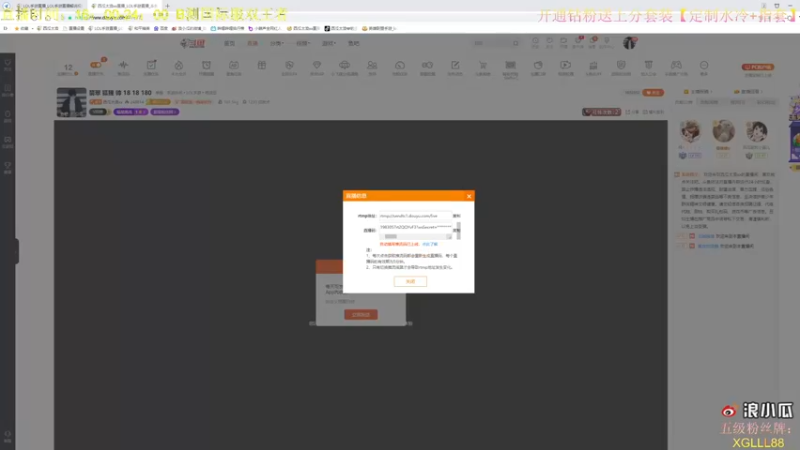Click header icon with red notification badge
This screenshot has width=800, height=450.
578,42
